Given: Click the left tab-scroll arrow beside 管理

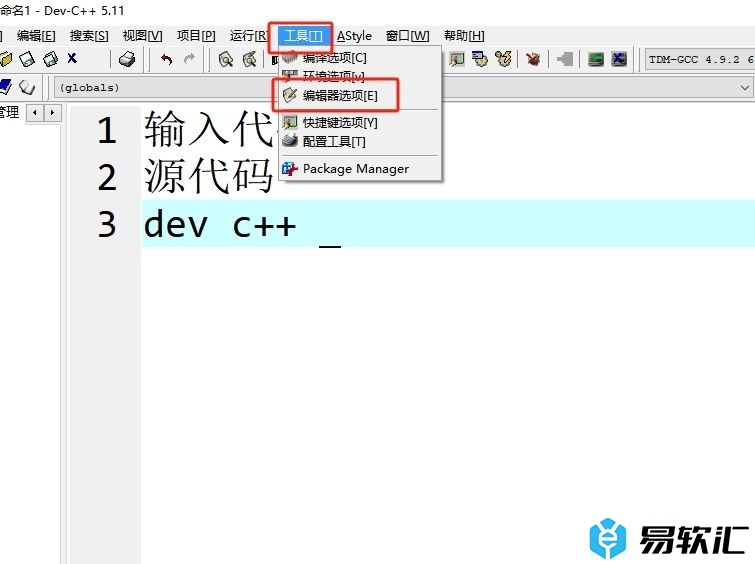Looking at the screenshot, I should [35, 113].
